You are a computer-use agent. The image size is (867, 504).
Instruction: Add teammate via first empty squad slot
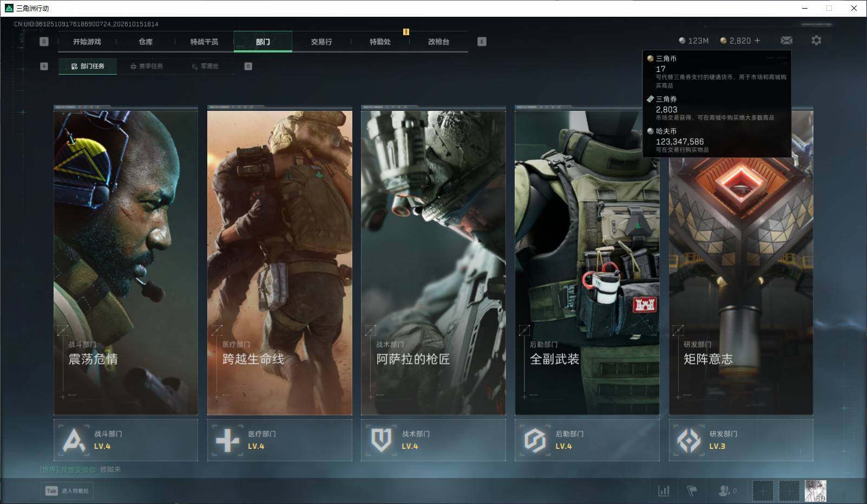click(763, 491)
